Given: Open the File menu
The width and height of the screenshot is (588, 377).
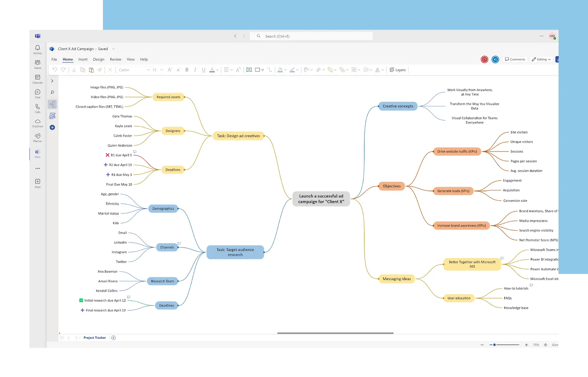Looking at the screenshot, I should point(54,59).
